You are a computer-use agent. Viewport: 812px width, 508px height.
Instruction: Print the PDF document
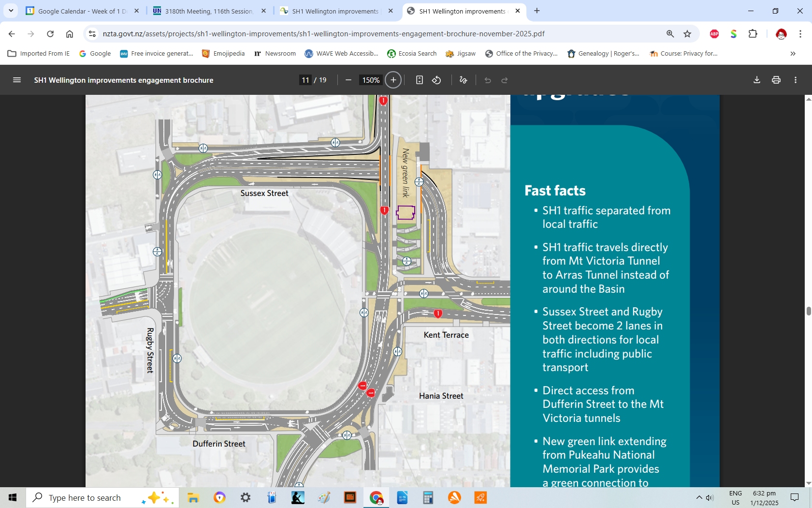click(776, 80)
